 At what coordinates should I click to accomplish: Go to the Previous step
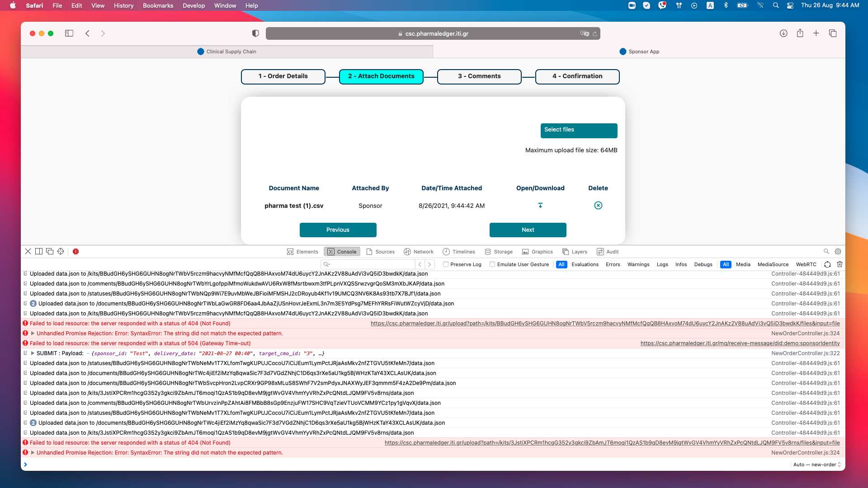click(x=338, y=230)
